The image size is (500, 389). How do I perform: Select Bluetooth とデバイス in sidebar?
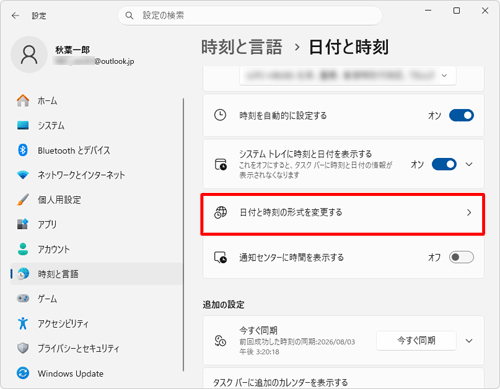97,150
